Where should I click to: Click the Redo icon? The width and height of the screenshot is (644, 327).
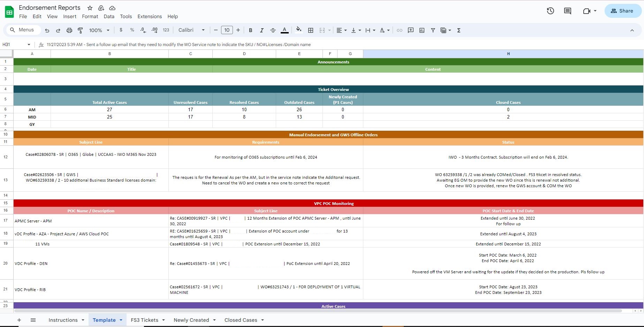(x=58, y=30)
